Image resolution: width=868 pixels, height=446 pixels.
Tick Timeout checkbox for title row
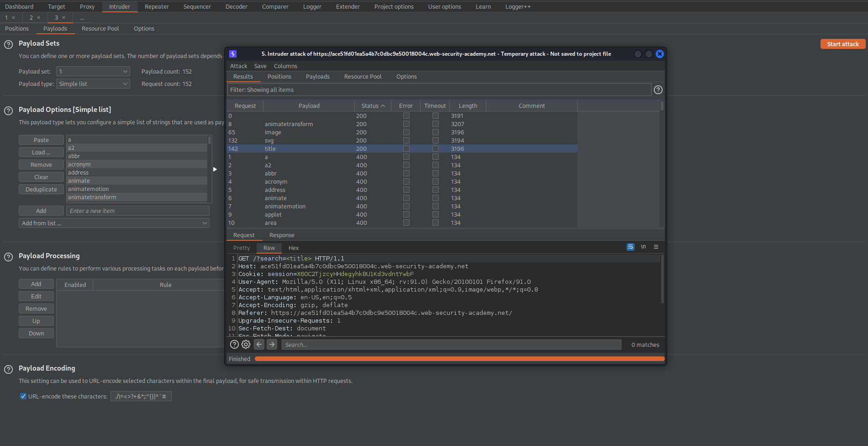(x=436, y=149)
